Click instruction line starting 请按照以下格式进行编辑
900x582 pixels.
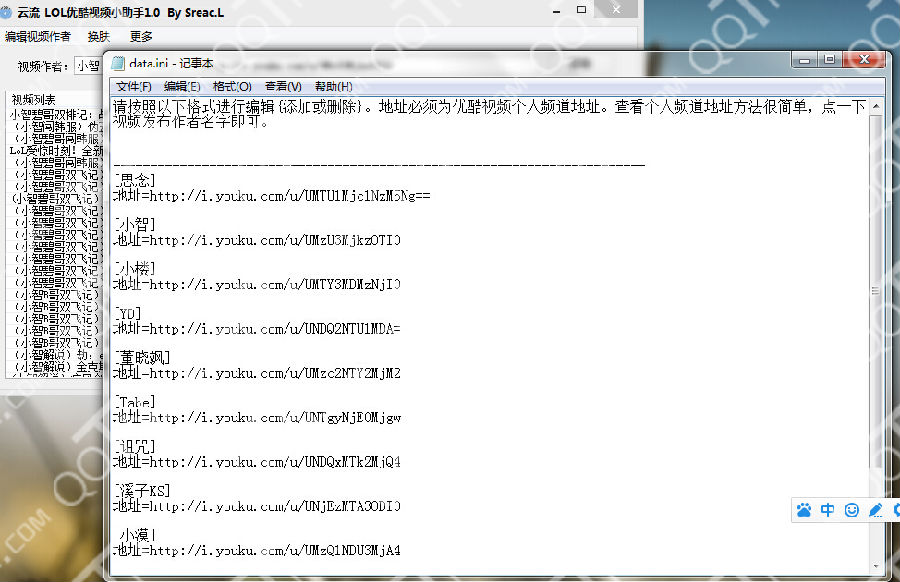click(x=490, y=107)
